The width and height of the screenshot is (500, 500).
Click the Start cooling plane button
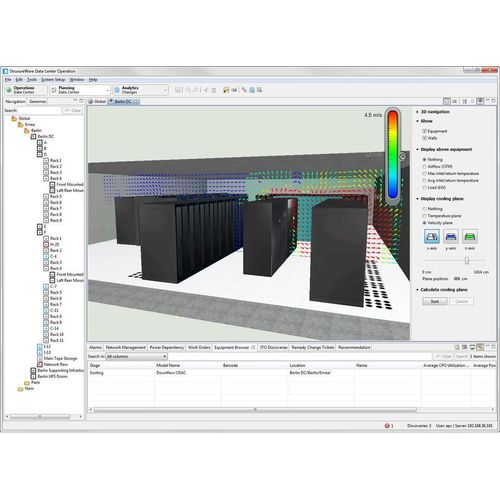[435, 301]
